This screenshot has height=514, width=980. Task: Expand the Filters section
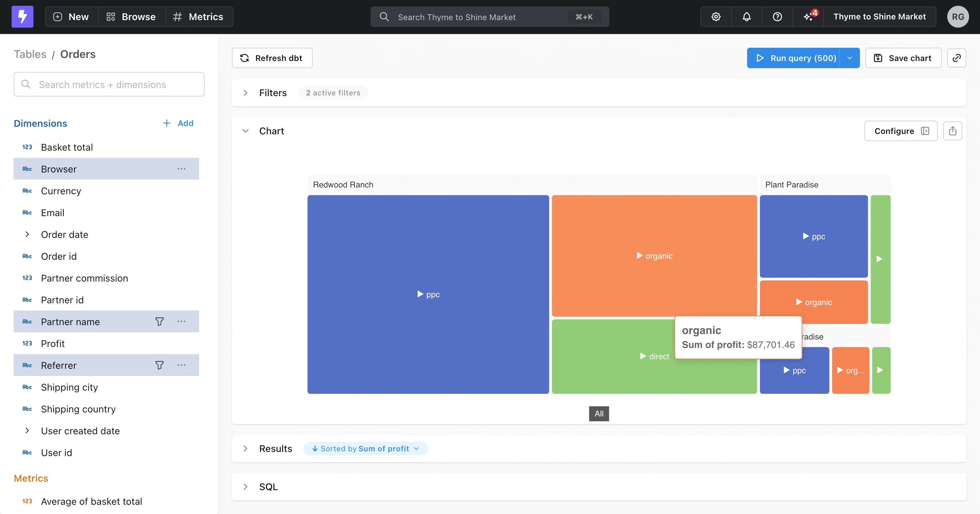[246, 93]
